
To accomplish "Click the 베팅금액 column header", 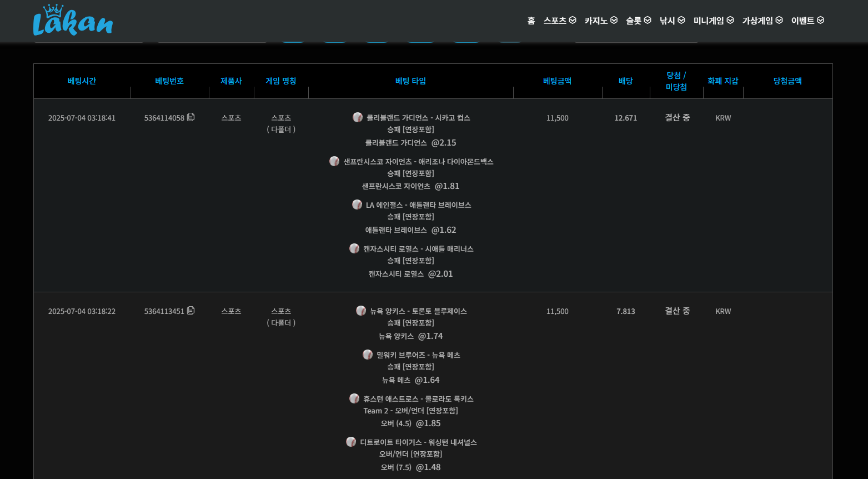I will 557,81.
